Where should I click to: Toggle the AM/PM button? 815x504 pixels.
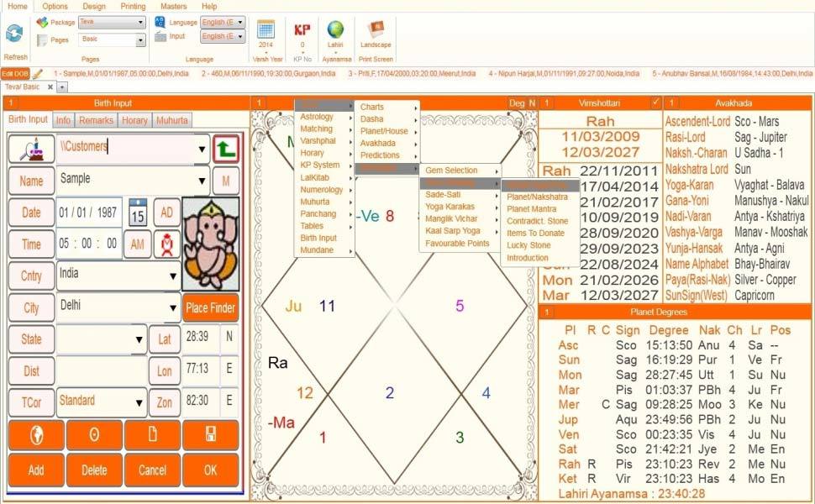point(138,244)
